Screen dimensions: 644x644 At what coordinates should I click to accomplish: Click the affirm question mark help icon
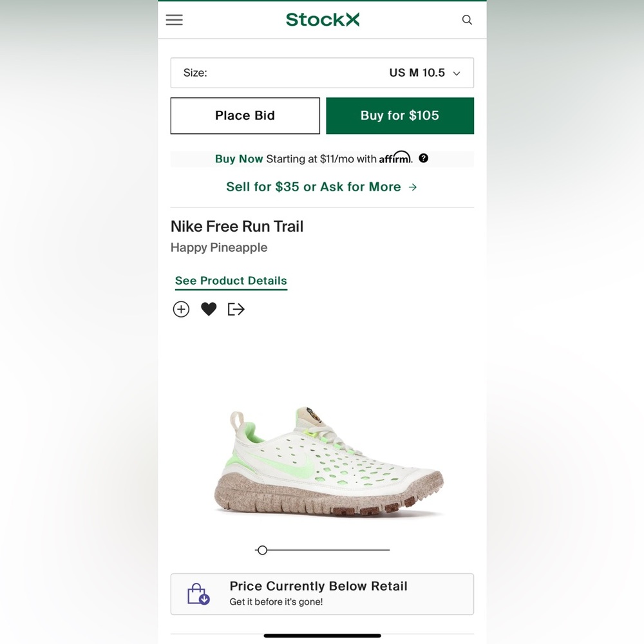pyautogui.click(x=423, y=158)
